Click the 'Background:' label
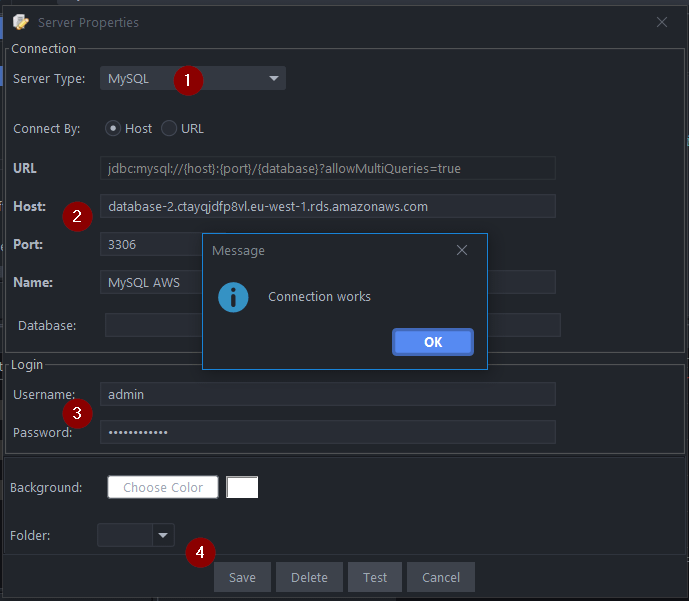The height and width of the screenshot is (601, 689). (x=46, y=488)
